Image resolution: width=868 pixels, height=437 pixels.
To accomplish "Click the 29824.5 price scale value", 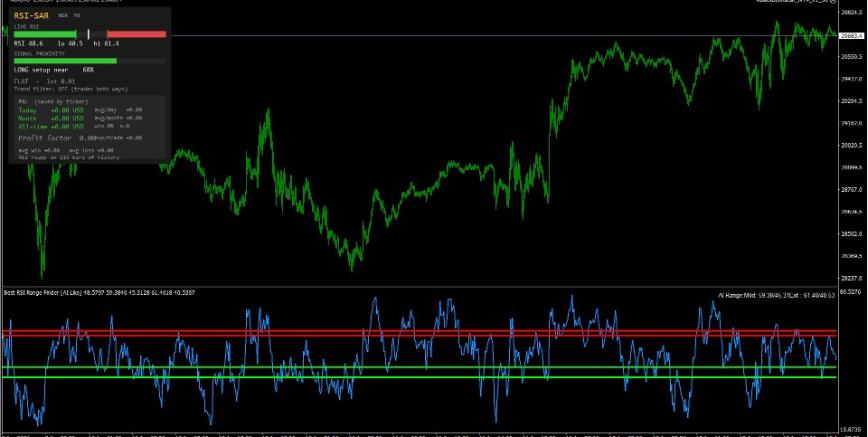I will coord(853,12).
